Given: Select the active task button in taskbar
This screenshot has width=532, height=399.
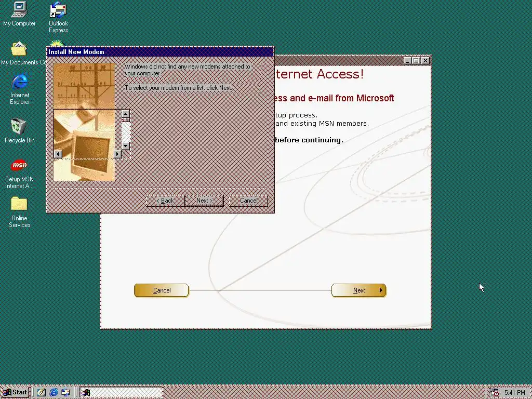Looking at the screenshot, I should [121, 393].
